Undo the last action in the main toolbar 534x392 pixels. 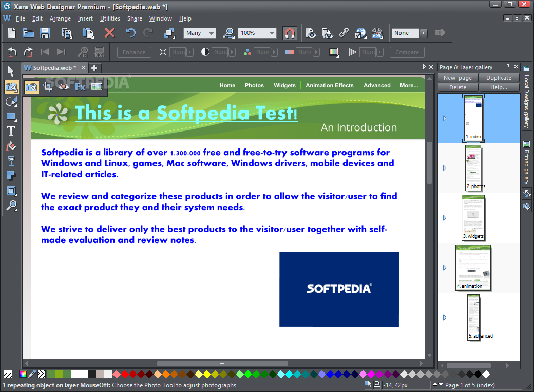(x=131, y=33)
